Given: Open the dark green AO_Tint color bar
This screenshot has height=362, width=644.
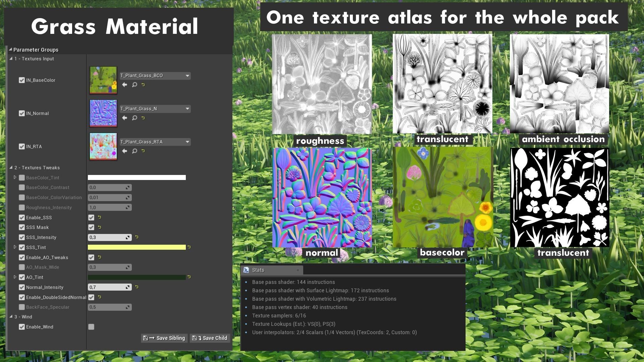Looking at the screenshot, I should pyautogui.click(x=137, y=277).
